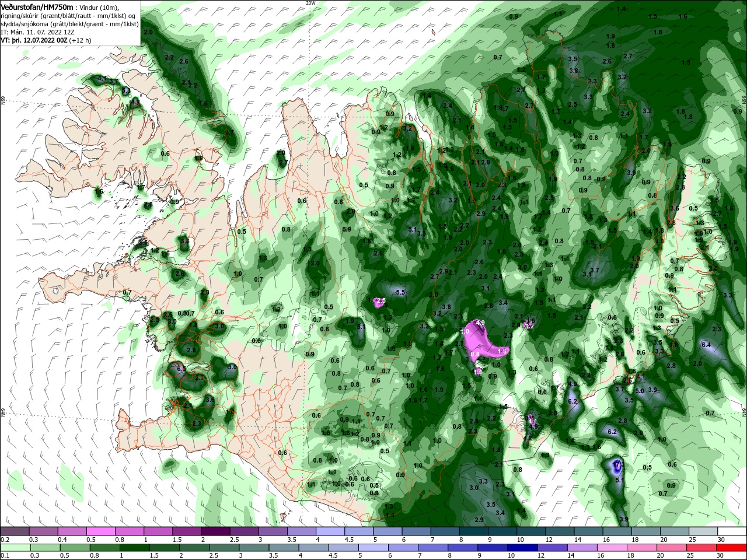Image resolution: width=747 pixels, height=560 pixels.
Task: Pick the upper-row dark teal swatch labeled 9
Action: (x=502, y=531)
